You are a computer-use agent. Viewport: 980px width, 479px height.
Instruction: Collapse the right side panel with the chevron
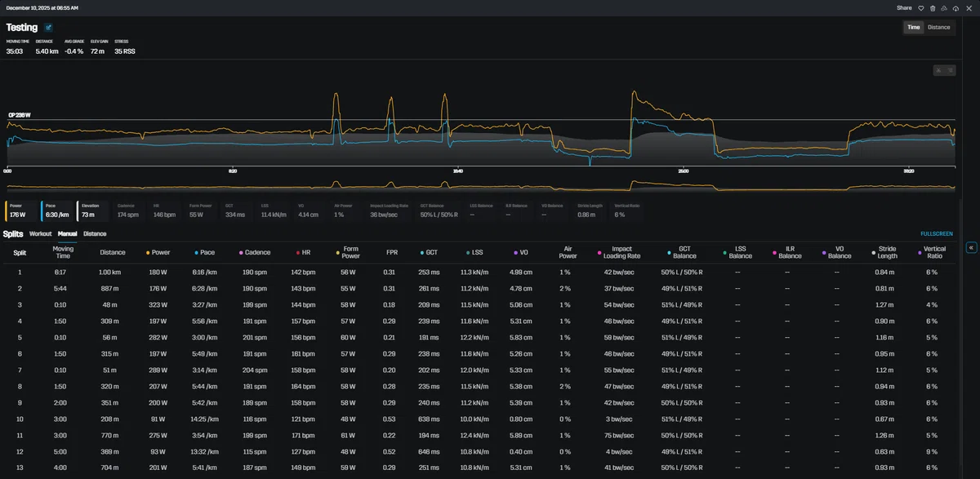[972, 247]
